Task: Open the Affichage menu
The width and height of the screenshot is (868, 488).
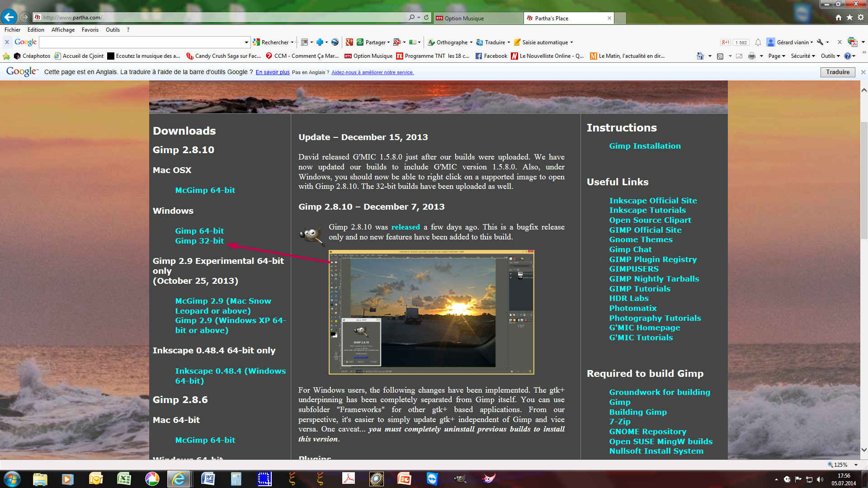Action: pyautogui.click(x=63, y=30)
